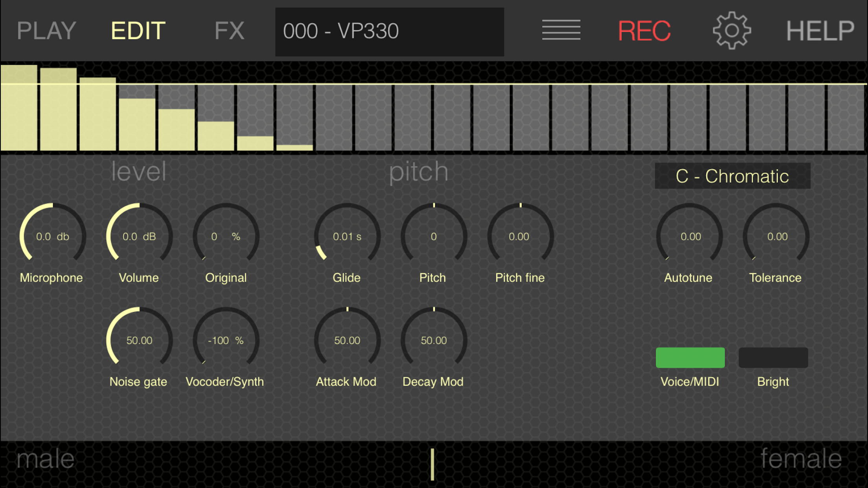Open the settings gear icon

click(x=732, y=31)
